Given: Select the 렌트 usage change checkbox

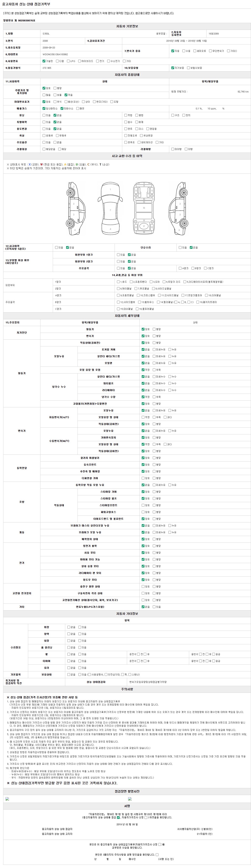Looking at the screenshot, I should 125,129.
